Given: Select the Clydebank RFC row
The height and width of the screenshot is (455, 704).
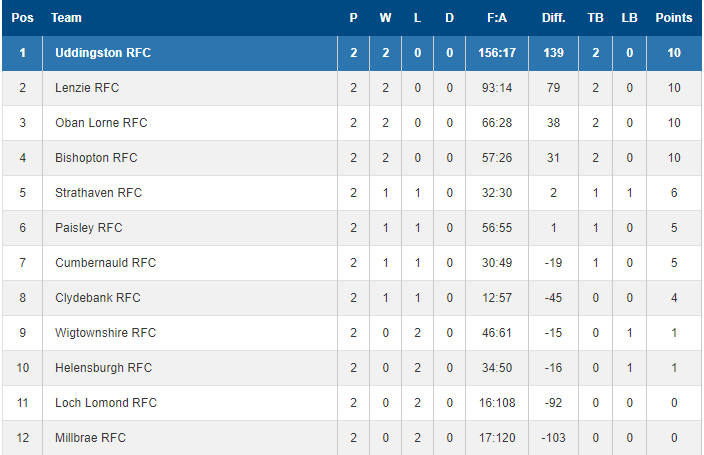Looking at the screenshot, I should coord(352,298).
